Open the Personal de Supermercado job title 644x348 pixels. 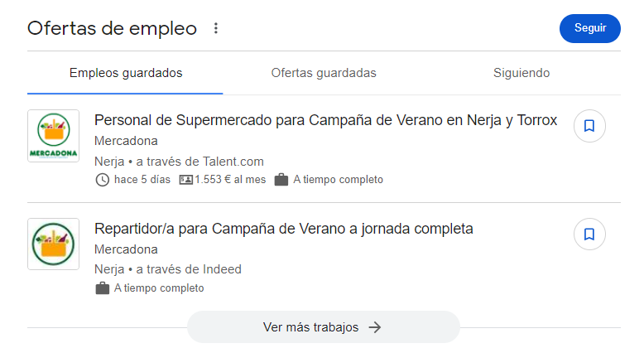(x=325, y=120)
